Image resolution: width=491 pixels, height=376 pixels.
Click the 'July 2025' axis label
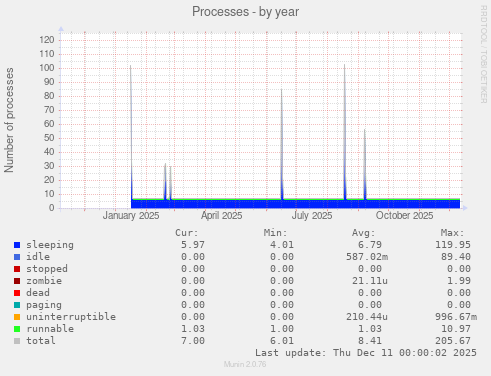[312, 216]
